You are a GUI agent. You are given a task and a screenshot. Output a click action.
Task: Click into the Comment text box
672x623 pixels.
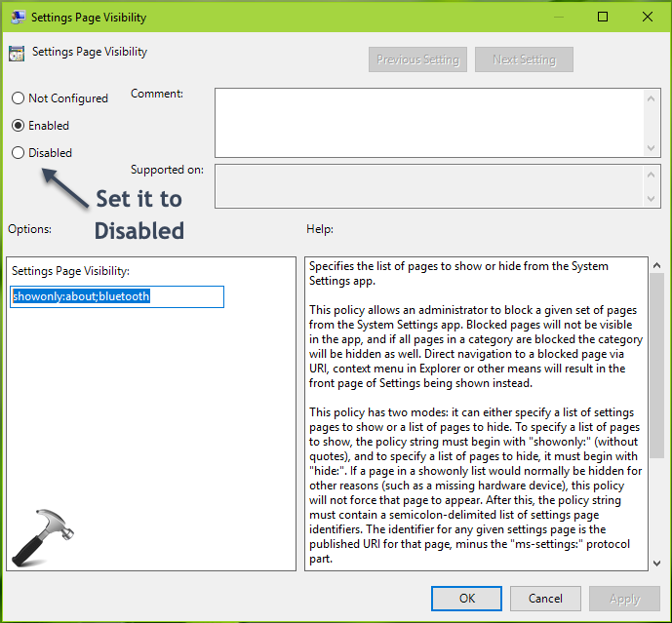pos(428,123)
